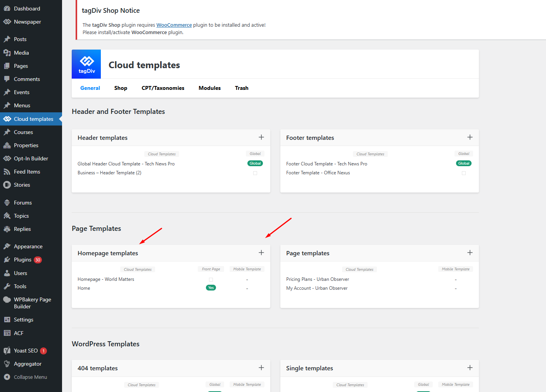546x392 pixels.
Task: Click the Media icon in sidebar
Action: (7, 53)
